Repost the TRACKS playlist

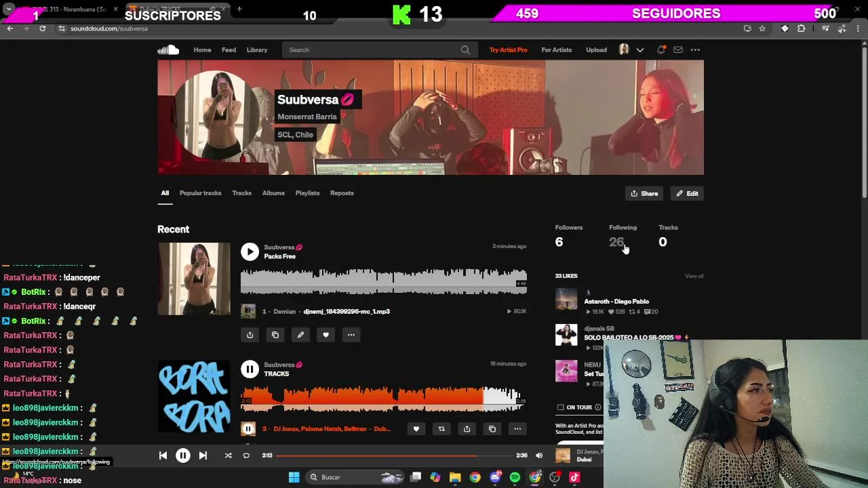[x=441, y=428]
